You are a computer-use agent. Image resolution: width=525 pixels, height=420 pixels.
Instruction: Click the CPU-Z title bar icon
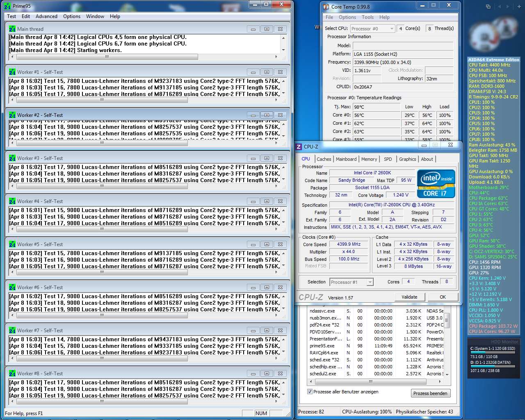coord(299,146)
